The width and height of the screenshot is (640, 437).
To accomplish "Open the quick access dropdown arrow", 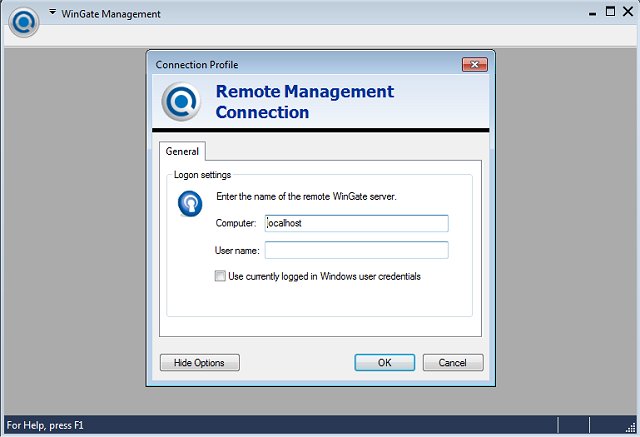I will (53, 13).
